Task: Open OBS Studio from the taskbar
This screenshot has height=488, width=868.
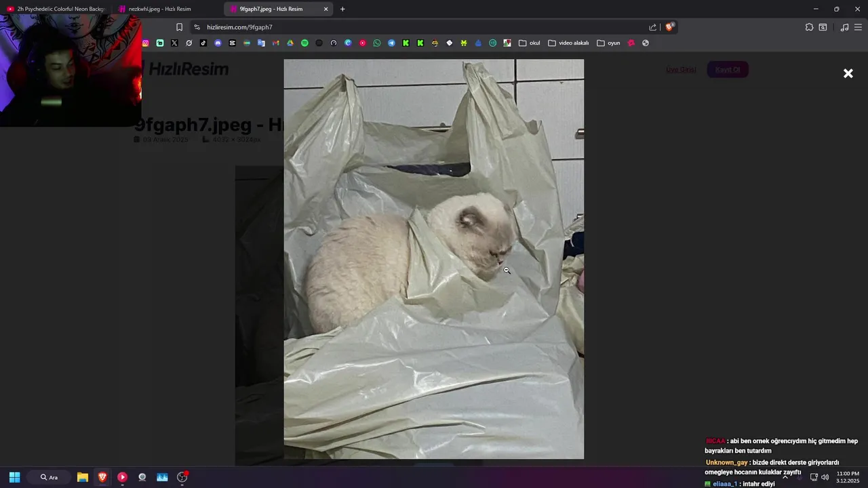Action: pyautogui.click(x=182, y=477)
